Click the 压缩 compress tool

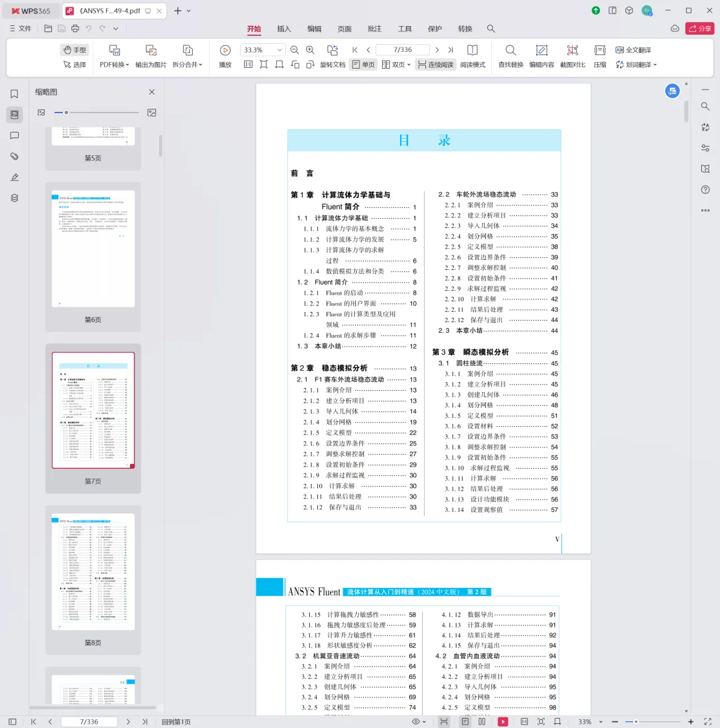[x=600, y=56]
